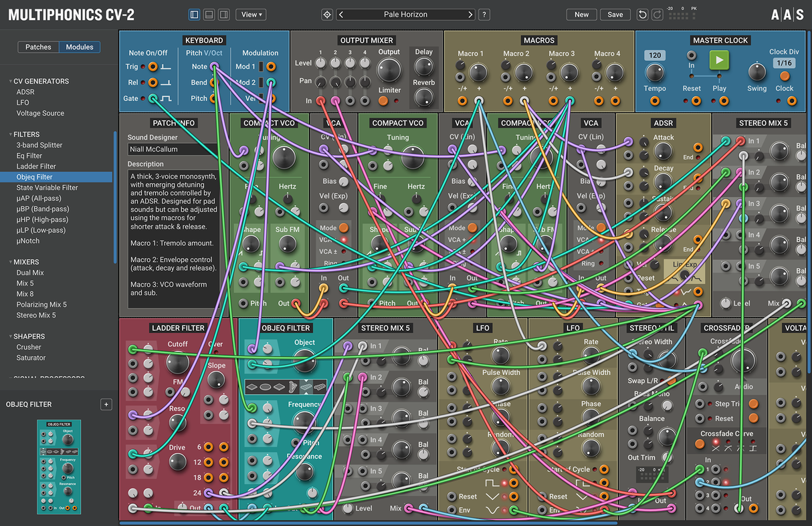Show the left sidebar layout icon
Viewport: 812px width, 526px height.
point(194,15)
